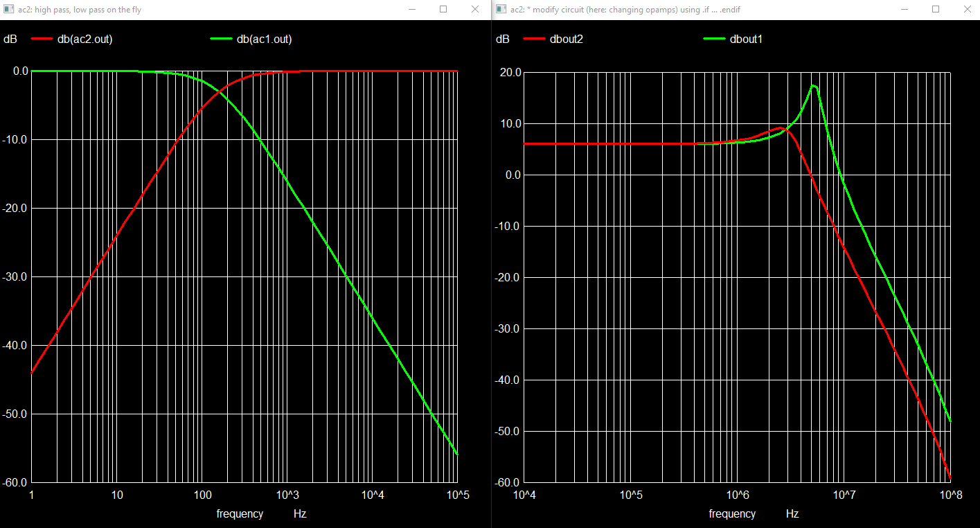Click the red line swatch beside db(ac2.out)
This screenshot has height=528, width=980.
[42, 39]
